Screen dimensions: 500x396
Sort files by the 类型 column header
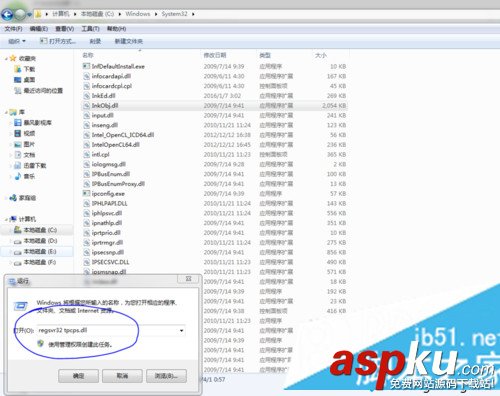coord(265,55)
